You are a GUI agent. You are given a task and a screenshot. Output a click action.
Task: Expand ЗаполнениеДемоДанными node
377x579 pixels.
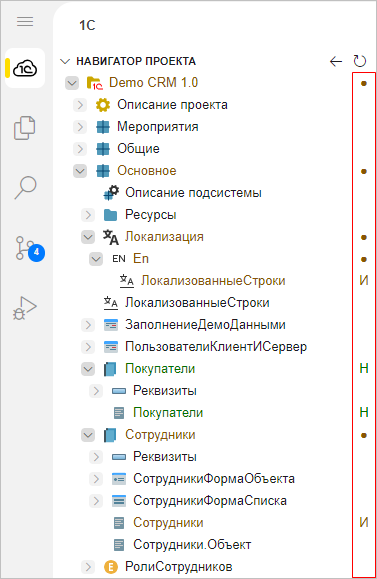coord(88,325)
